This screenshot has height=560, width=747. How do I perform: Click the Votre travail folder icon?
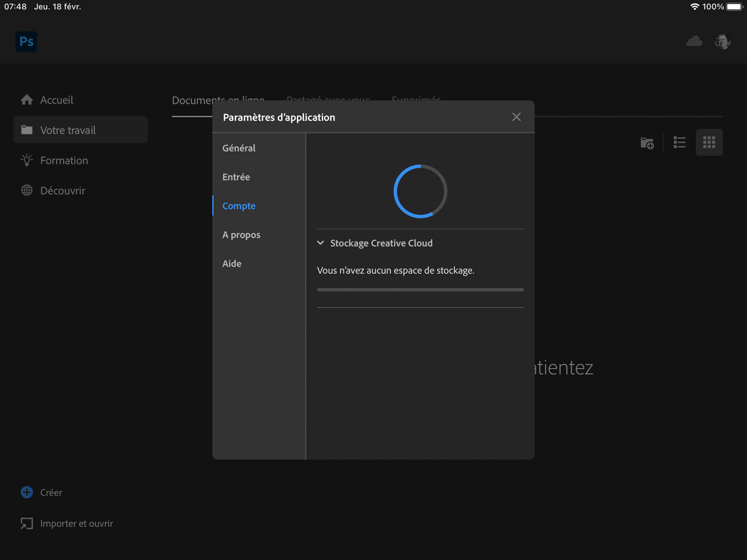(x=27, y=130)
